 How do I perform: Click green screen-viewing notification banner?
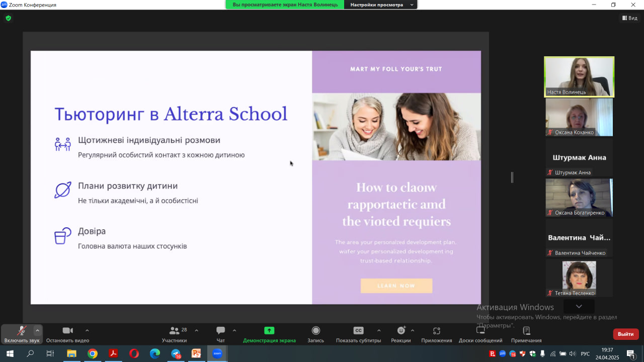pos(285,5)
